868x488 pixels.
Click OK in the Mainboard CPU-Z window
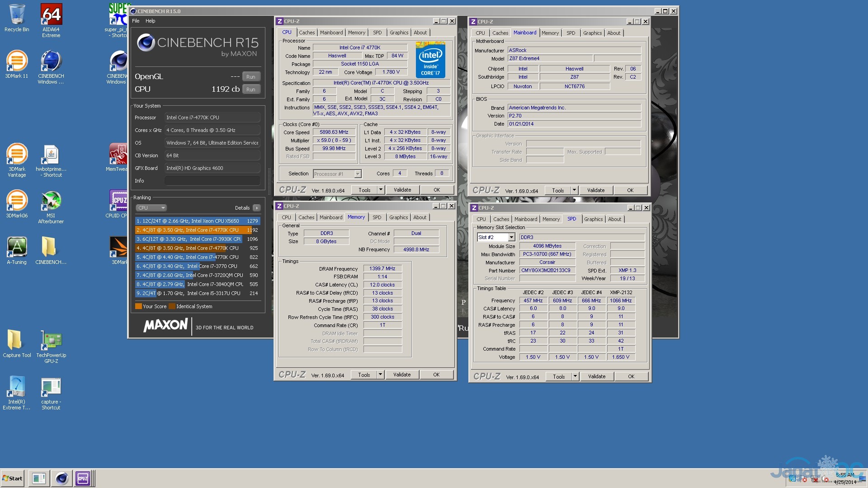click(630, 190)
